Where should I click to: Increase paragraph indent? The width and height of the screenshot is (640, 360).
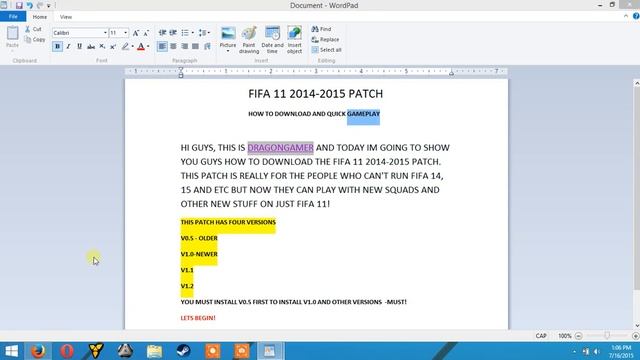coord(173,33)
